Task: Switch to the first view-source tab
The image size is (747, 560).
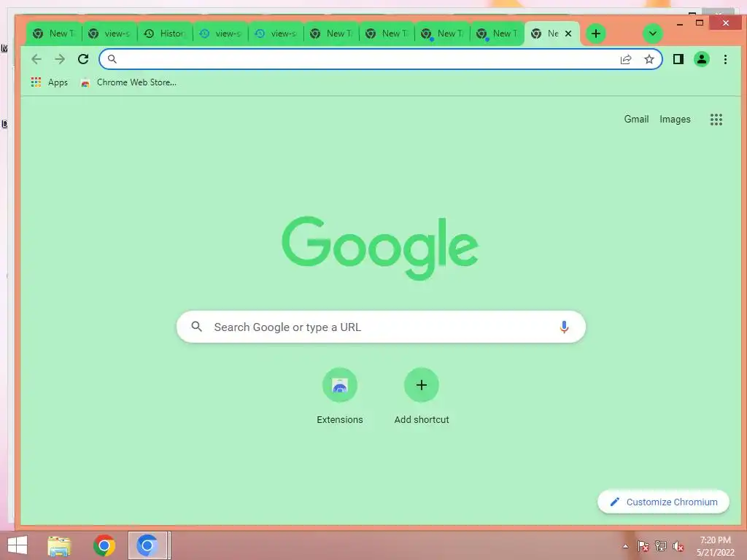Action: 109,34
